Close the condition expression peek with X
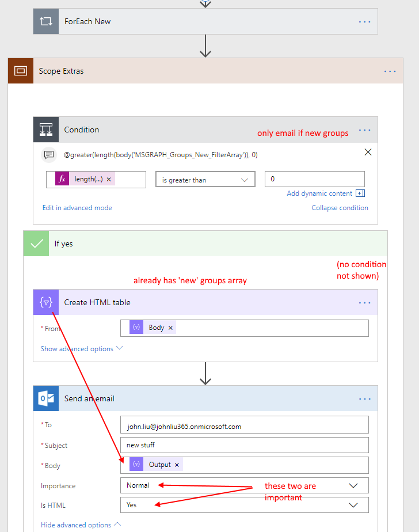419x532 pixels. click(368, 153)
